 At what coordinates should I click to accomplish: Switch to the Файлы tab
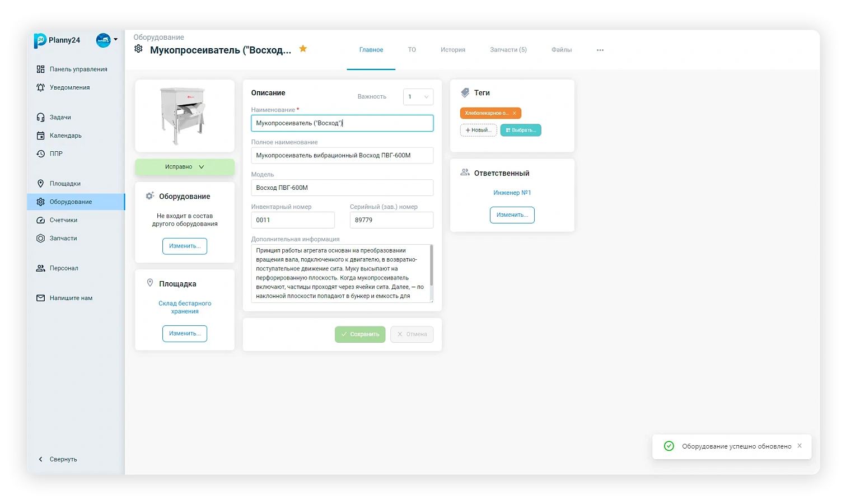click(562, 50)
